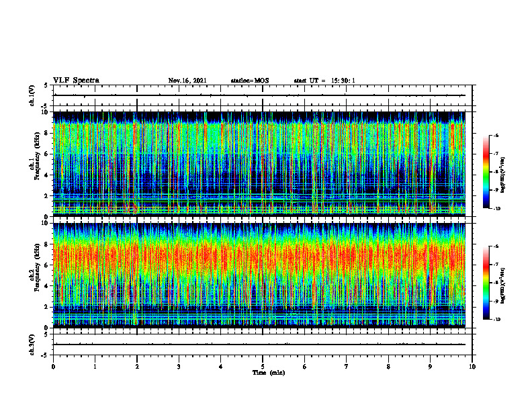Click the "ch.1(V)" waveform axis label

click(x=32, y=95)
